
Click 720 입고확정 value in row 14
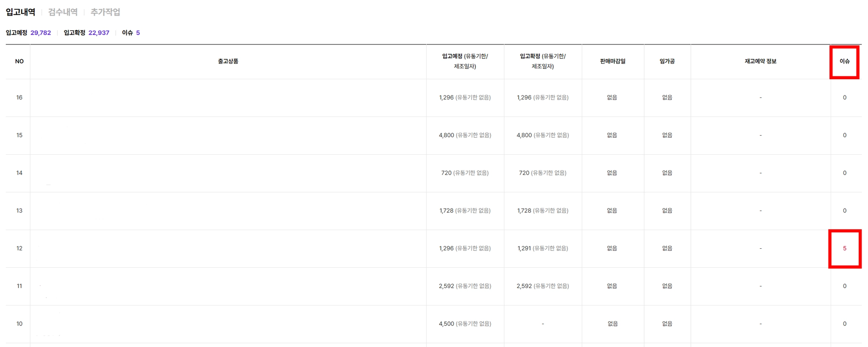[x=524, y=173]
